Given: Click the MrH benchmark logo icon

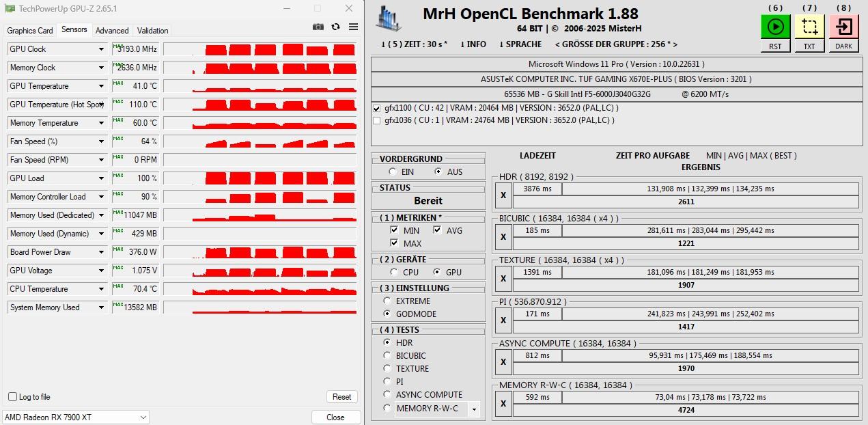Looking at the screenshot, I should 389,18.
